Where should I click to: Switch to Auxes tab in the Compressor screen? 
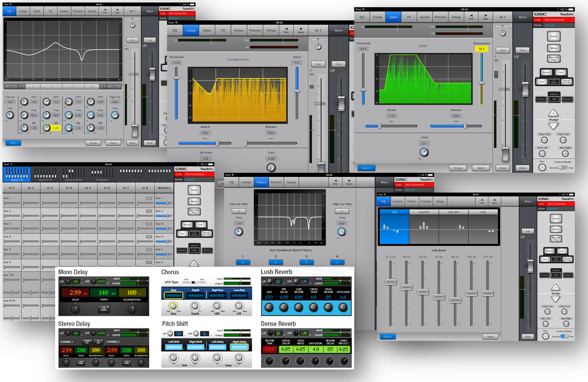click(x=239, y=30)
